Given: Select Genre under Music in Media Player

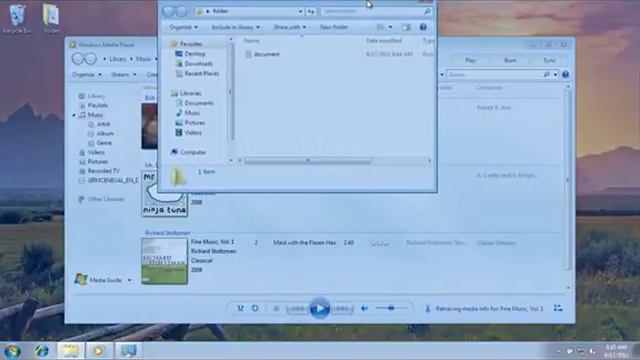Looking at the screenshot, I should pyautogui.click(x=104, y=143).
